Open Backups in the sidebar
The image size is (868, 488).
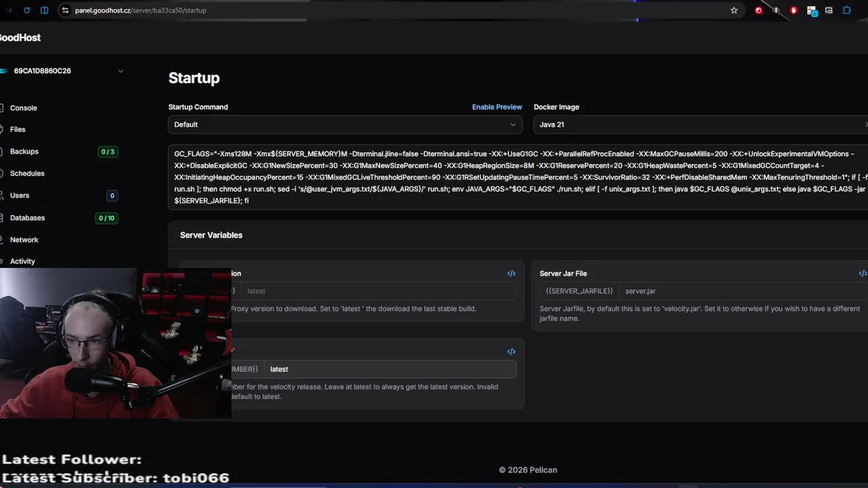24,152
